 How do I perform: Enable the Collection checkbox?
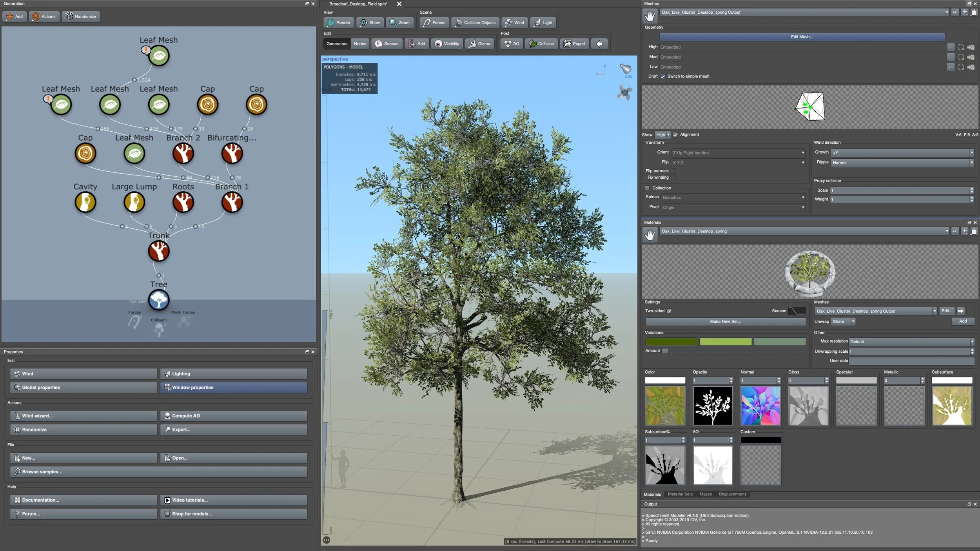tap(647, 188)
